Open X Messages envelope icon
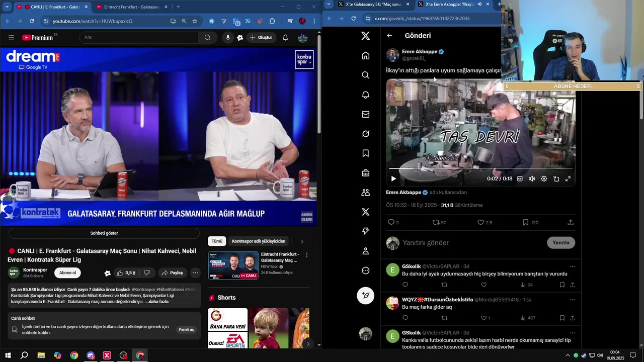This screenshot has height=362, width=644. pos(366,115)
